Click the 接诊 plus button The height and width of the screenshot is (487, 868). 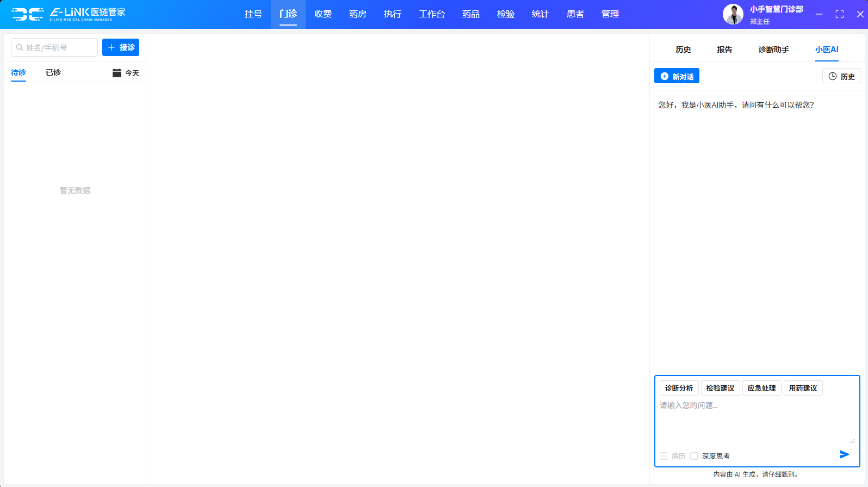click(x=121, y=47)
